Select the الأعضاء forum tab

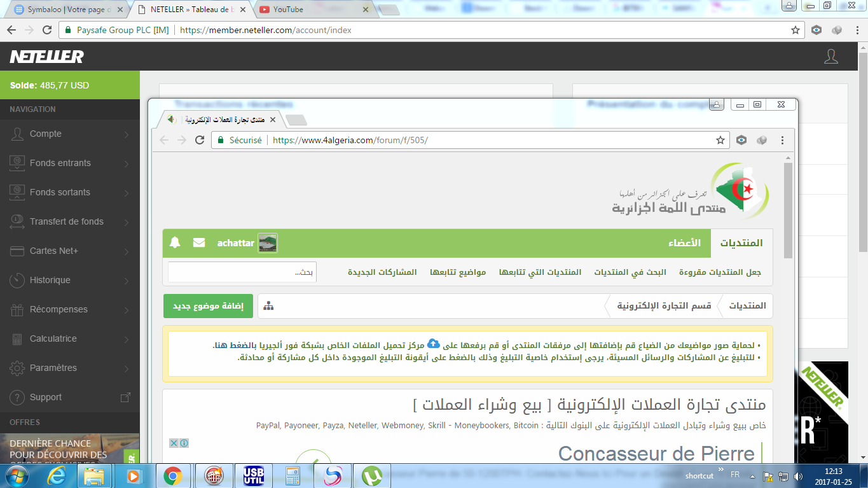coord(684,243)
